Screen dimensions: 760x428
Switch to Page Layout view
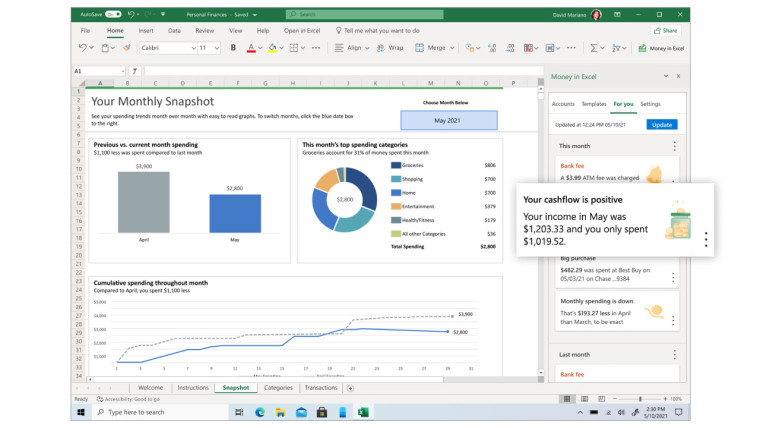[584, 398]
